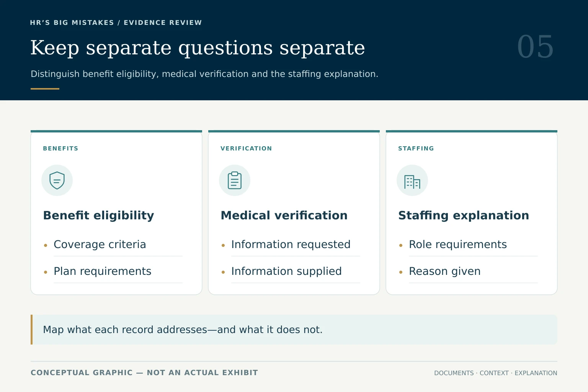
Task: Click the footer "CONCEPTUAL GRAPHIC — NOT AN ACTUAL EXHIBIT"
Action: (x=144, y=373)
